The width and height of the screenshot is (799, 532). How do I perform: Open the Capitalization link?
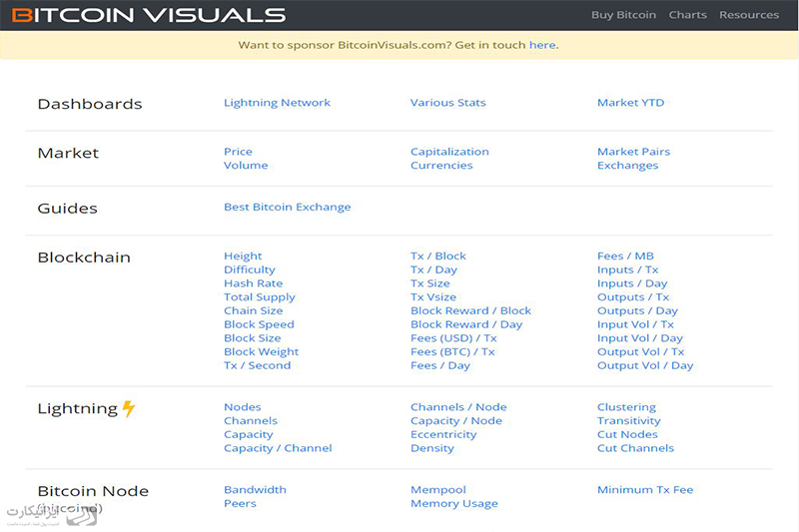(x=449, y=152)
